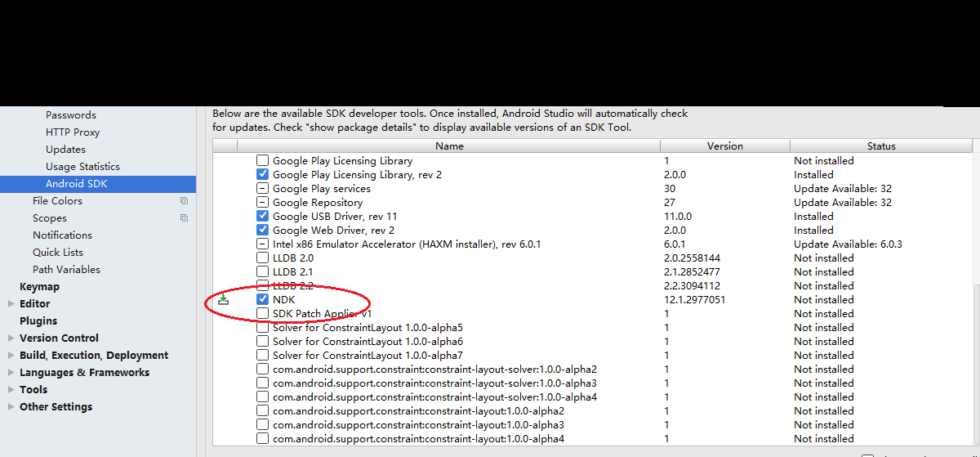Open the Notifications settings
The image size is (980, 457).
[x=62, y=235]
